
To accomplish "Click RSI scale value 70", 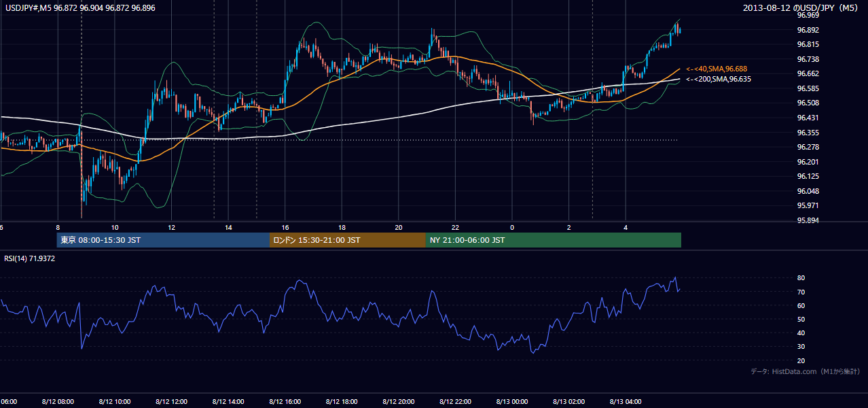I will coord(801,292).
